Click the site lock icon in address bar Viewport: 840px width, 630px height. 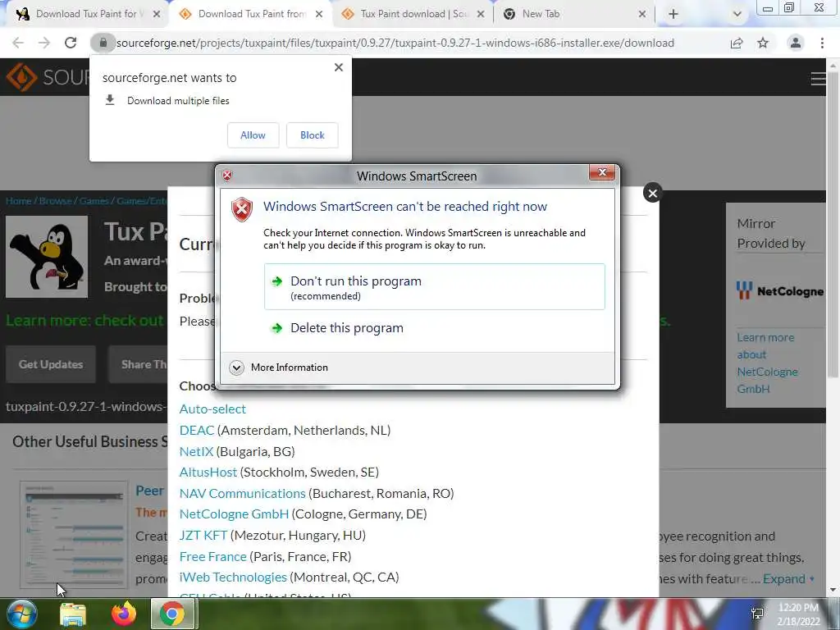click(x=103, y=43)
